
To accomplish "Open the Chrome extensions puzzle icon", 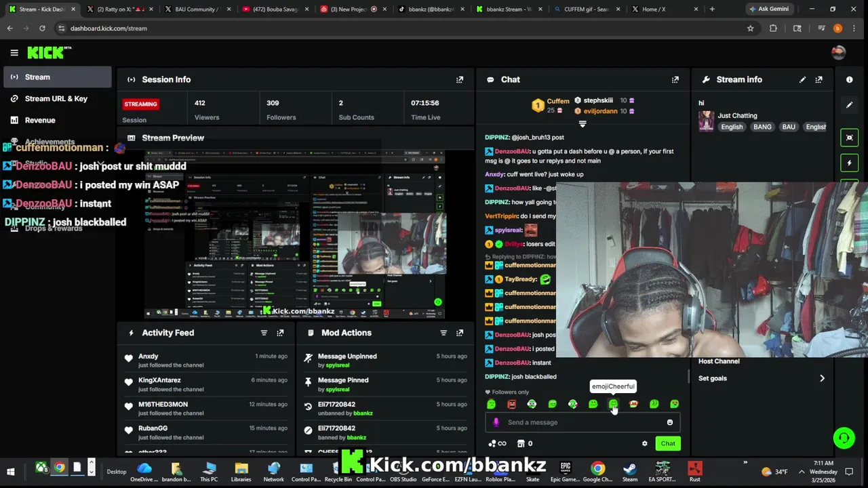I will point(773,28).
